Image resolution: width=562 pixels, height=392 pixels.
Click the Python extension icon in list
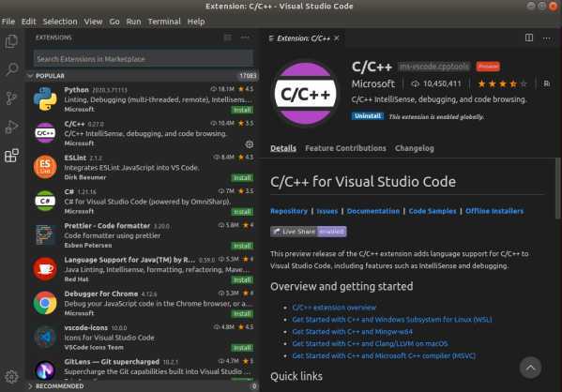[x=45, y=98]
